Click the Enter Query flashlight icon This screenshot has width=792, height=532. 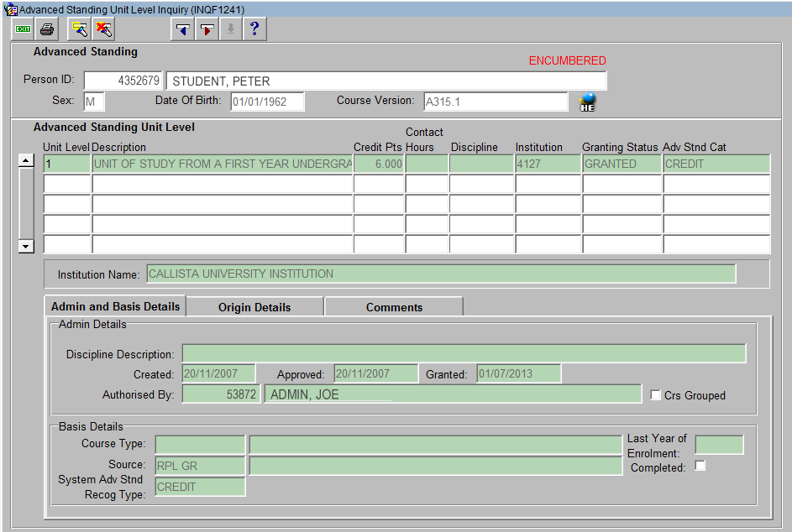coord(79,29)
